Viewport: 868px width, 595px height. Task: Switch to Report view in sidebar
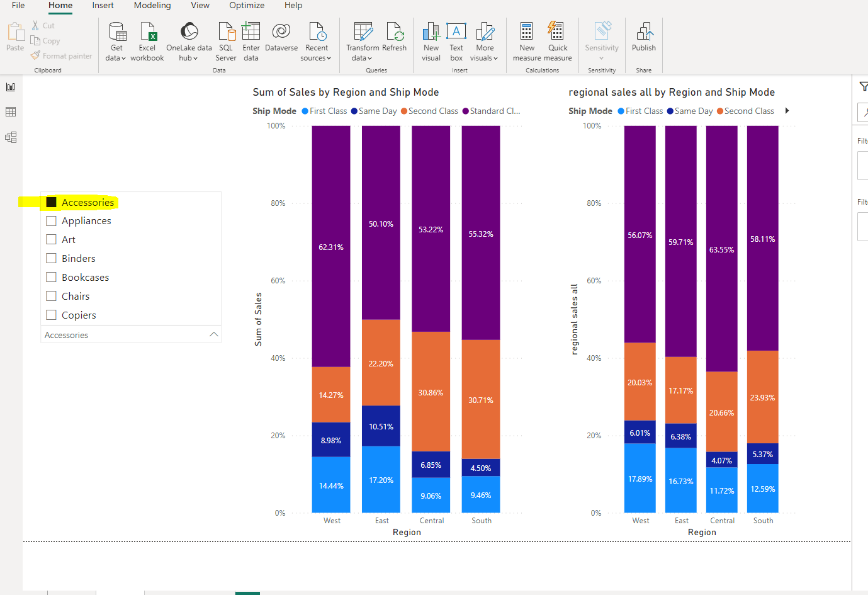point(11,87)
